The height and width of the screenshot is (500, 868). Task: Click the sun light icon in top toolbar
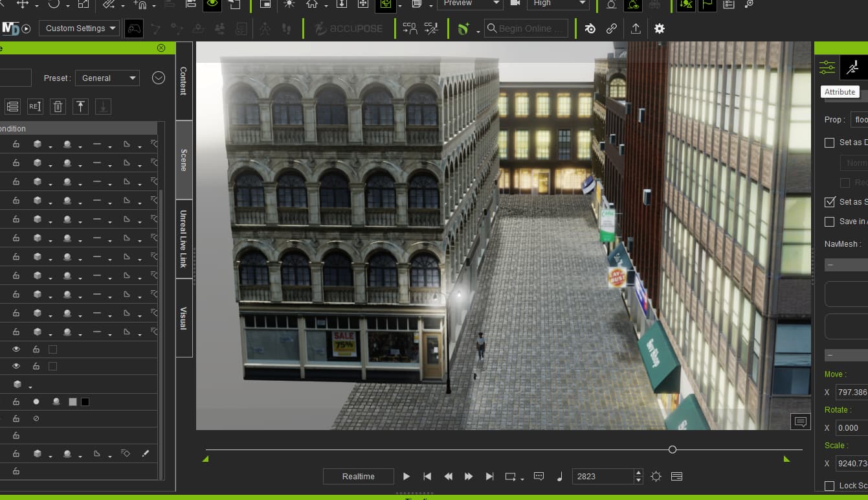[x=289, y=4]
